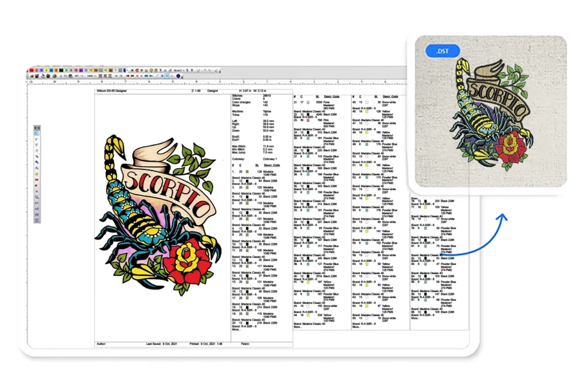This screenshot has width=588, height=382.
Task: Open the zoom percentage dropdown in the toolbar
Action: [x=91, y=76]
